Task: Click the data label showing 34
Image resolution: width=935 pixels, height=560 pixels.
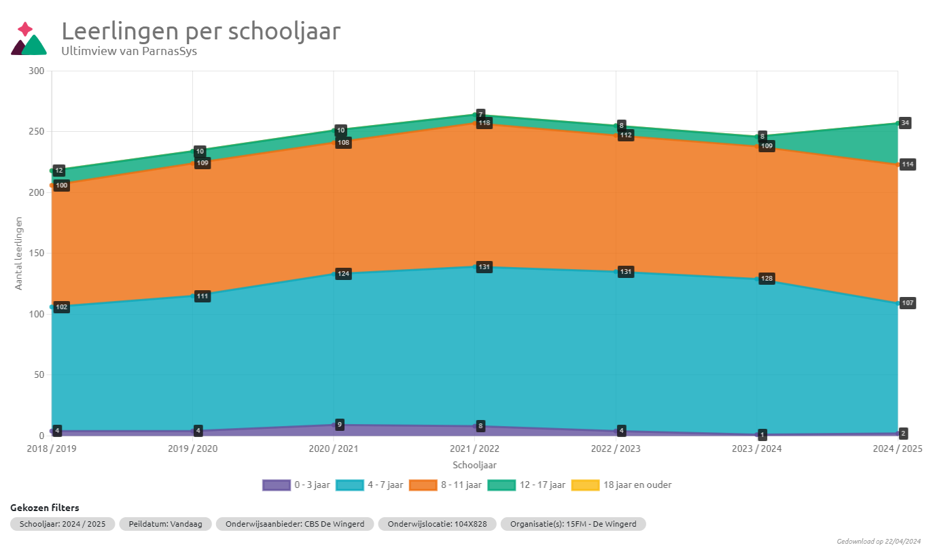Action: tap(905, 123)
